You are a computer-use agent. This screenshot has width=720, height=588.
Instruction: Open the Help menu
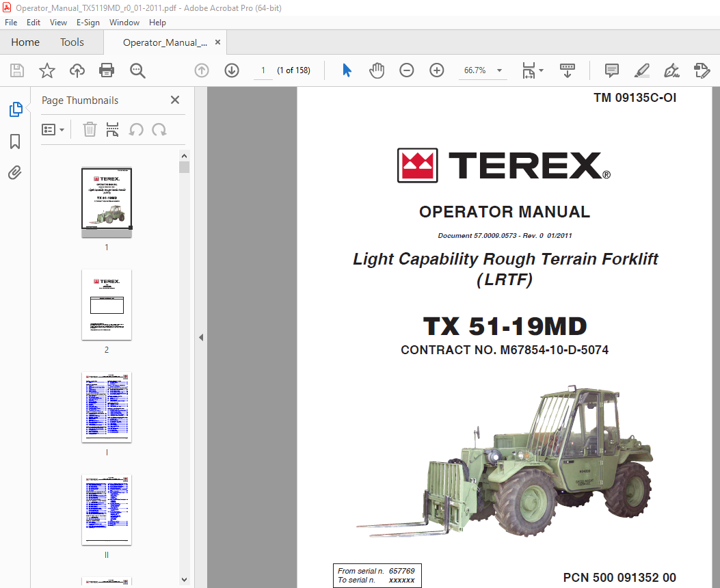[x=157, y=23]
